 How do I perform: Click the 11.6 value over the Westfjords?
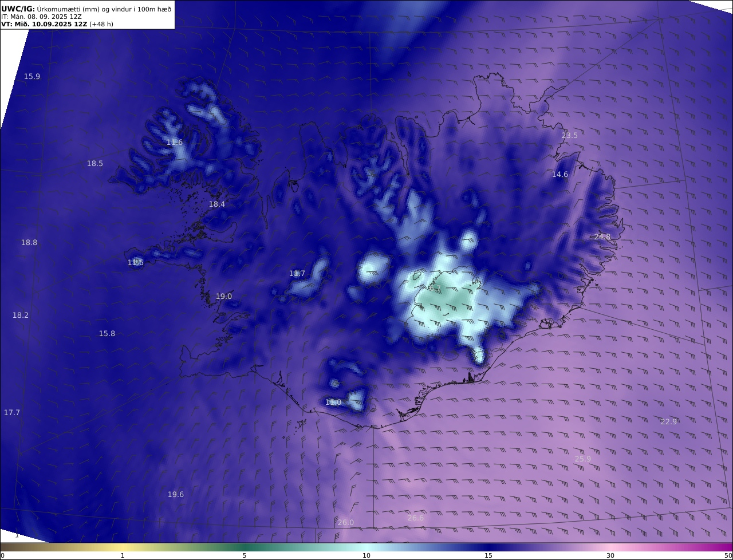175,142
